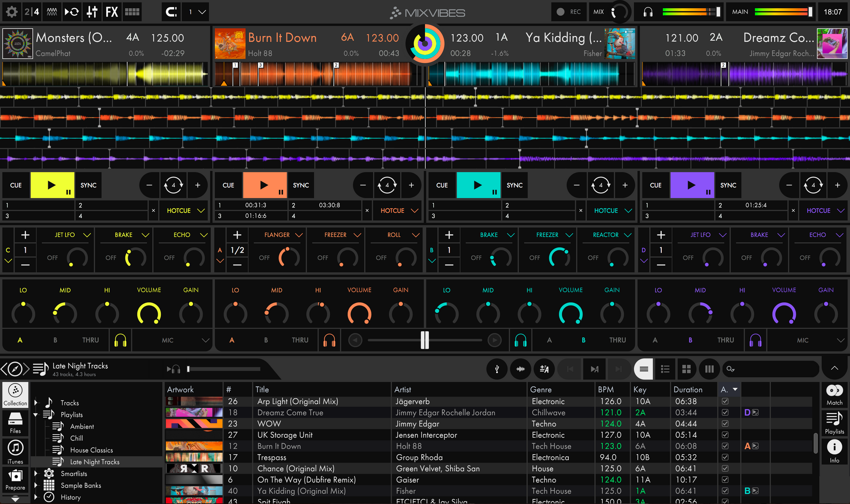Screen dimensions: 850x504
Task: Enable SYNC on the Burn It Down deck
Action: (301, 185)
